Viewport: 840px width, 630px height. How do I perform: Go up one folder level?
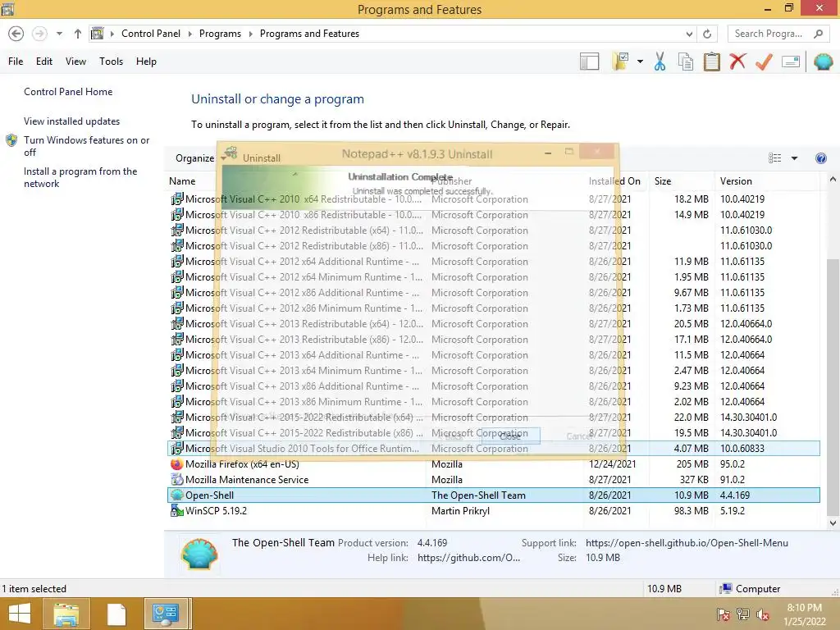pos(78,34)
